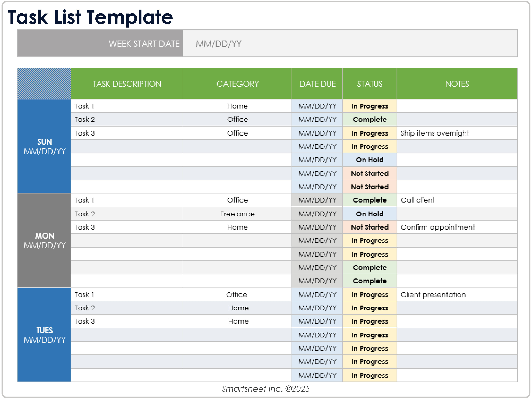The width and height of the screenshot is (532, 399).
Task: Open Monday Task 2 On Hold status
Action: pyautogui.click(x=369, y=214)
